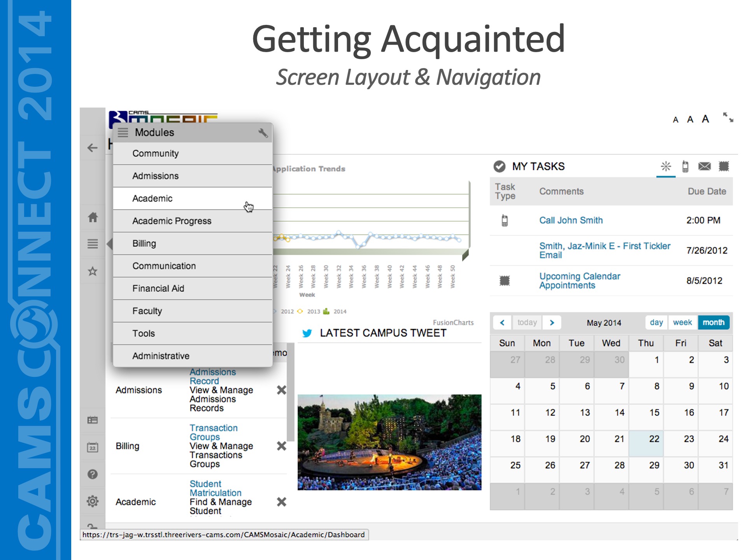This screenshot has width=747, height=560.
Task: Click the favorites star sidebar icon
Action: tap(93, 271)
